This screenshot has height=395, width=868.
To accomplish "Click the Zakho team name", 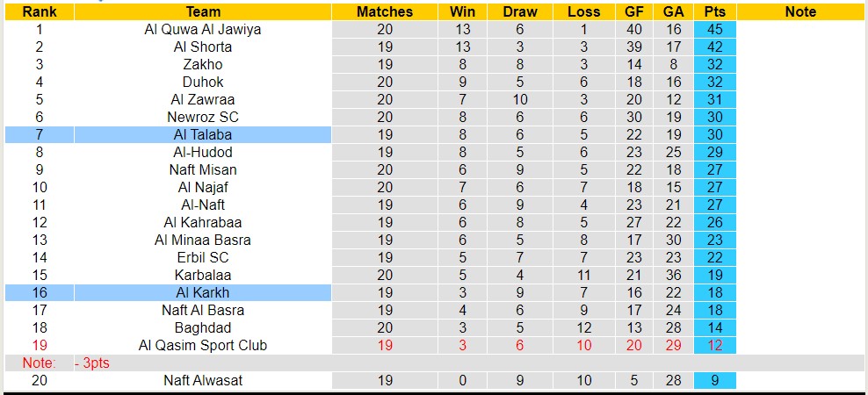I will coord(203,64).
